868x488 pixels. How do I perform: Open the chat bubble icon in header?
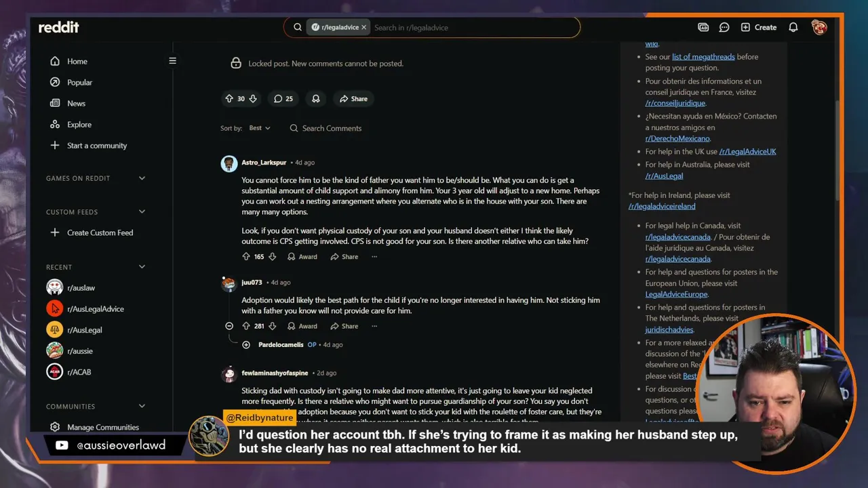coord(724,27)
